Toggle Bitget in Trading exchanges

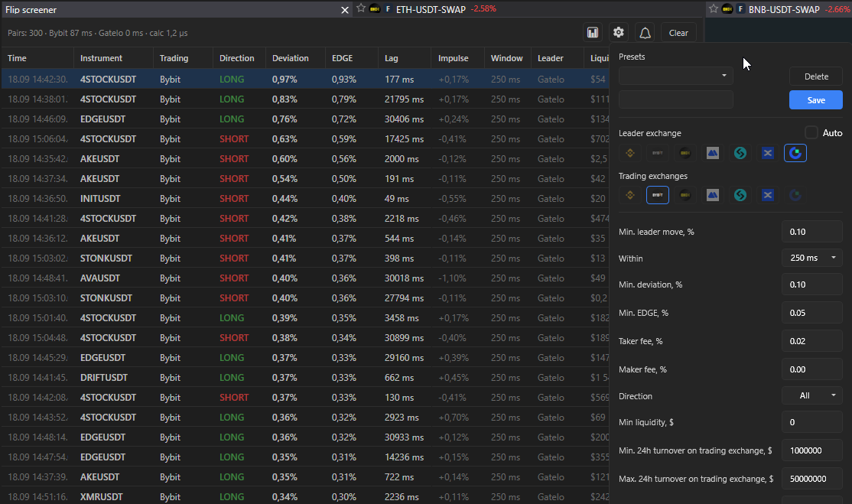(740, 195)
